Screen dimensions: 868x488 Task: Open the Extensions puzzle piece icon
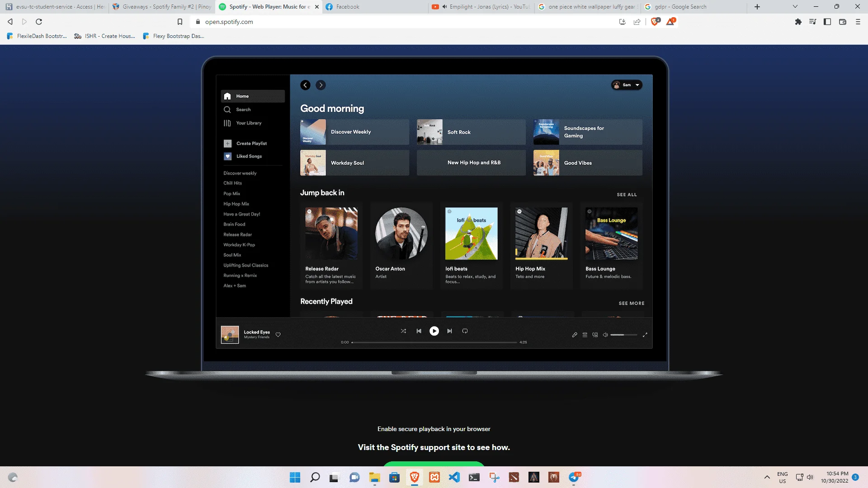coord(798,22)
